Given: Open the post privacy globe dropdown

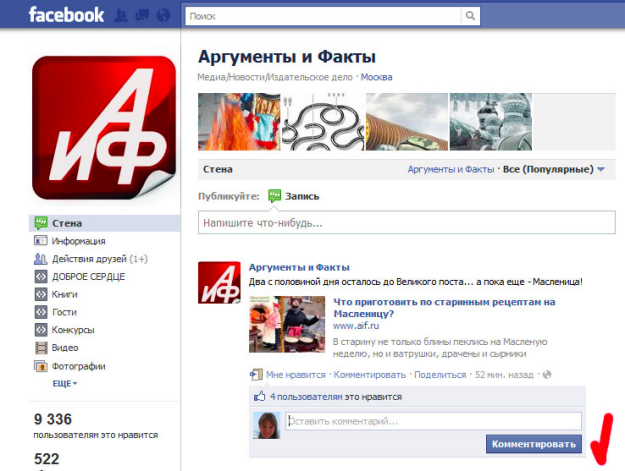Looking at the screenshot, I should point(546,374).
